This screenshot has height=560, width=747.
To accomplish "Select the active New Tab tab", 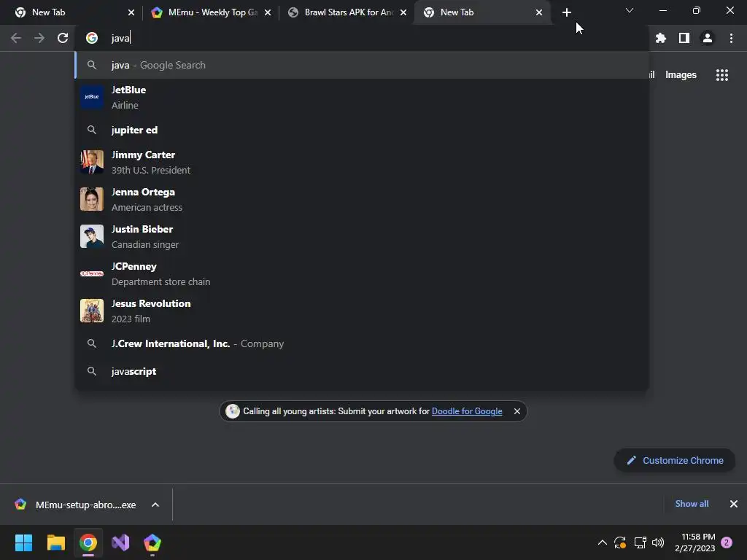I will click(482, 12).
